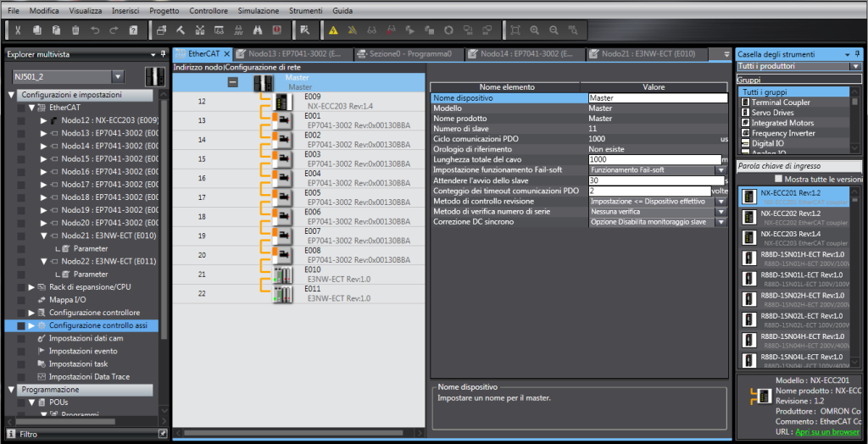Open the NJ501_2 controller dropdown
Screen dimensions: 868x444
[117, 76]
